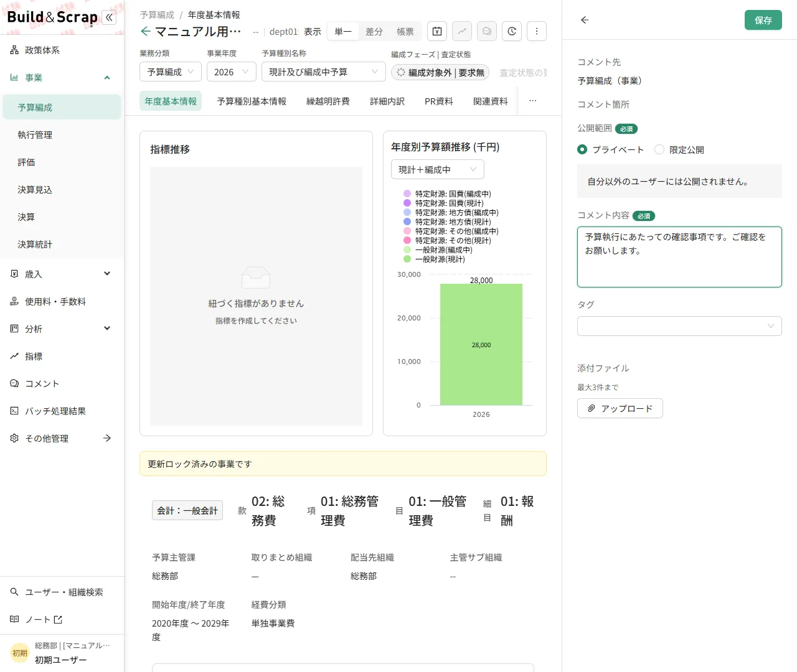The width and height of the screenshot is (797, 672).
Task: Open the yen calendar budget icon
Action: [x=437, y=31]
